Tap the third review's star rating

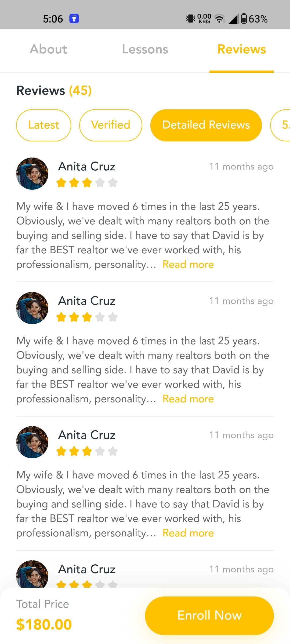87,451
